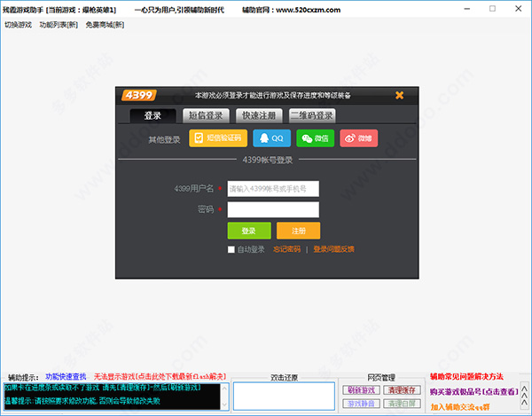Viewport: 532px width, 416px height.
Task: Click the 如果卡在进度条 hint line in the black tips box
Action: click(103, 388)
